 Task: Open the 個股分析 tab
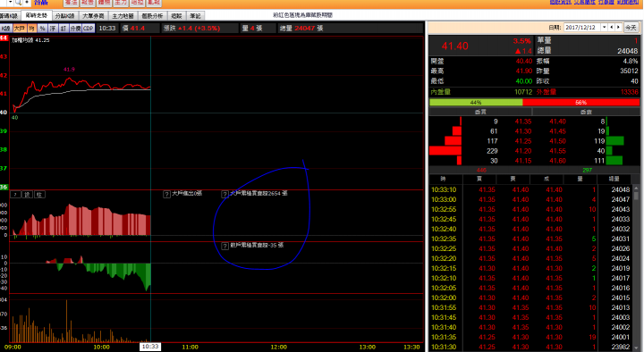(152, 16)
